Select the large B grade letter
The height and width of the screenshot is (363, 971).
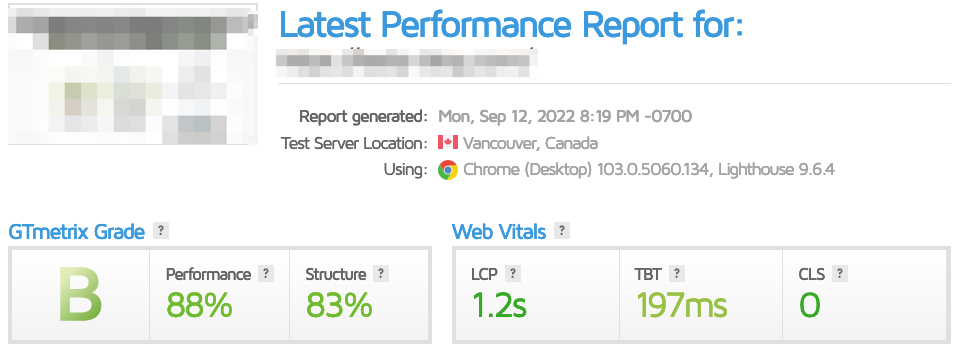tap(80, 295)
